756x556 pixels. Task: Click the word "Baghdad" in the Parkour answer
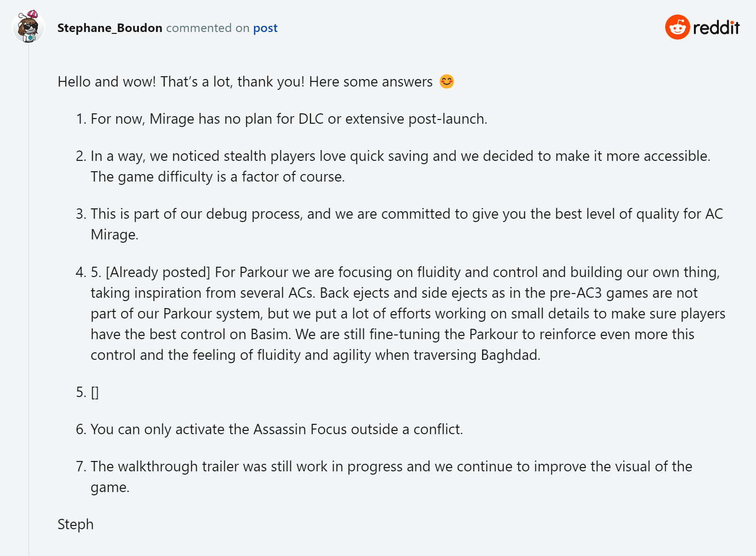(x=509, y=355)
